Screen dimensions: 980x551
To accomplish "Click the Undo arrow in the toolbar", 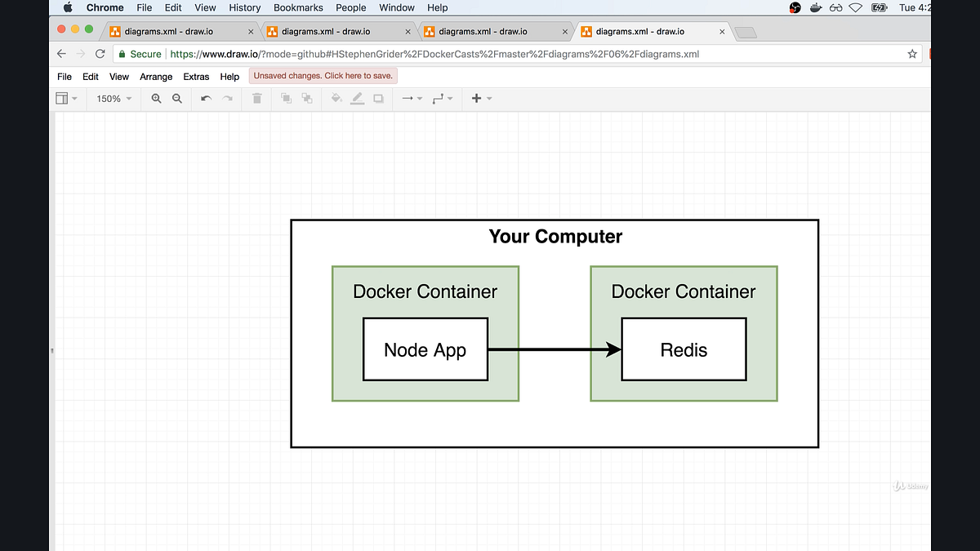I will click(205, 98).
